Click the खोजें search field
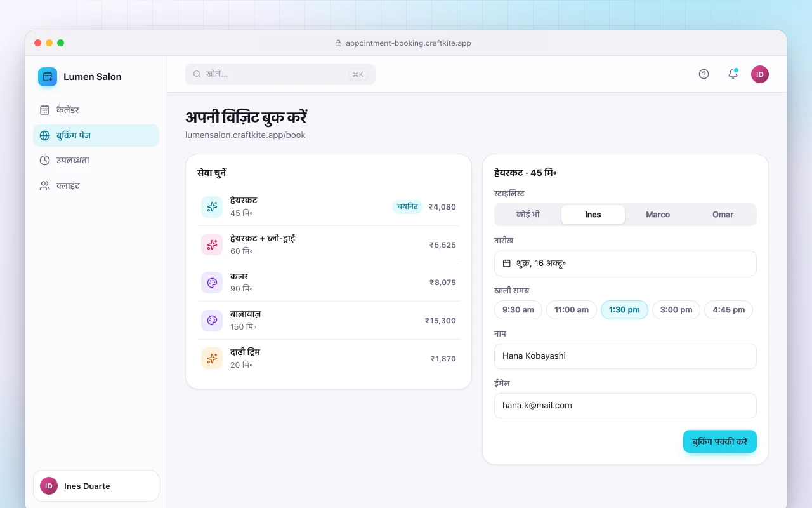Image resolution: width=812 pixels, height=508 pixels. coord(280,74)
